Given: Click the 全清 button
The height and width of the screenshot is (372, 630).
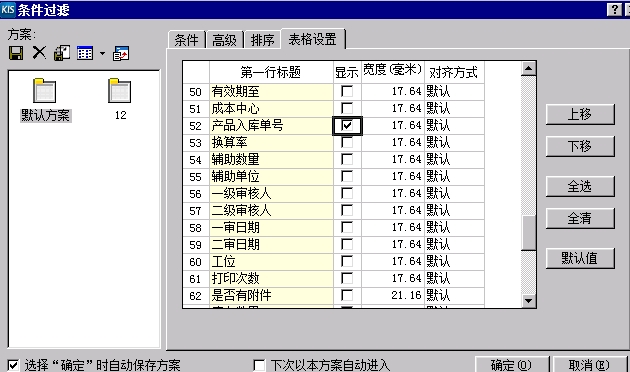Looking at the screenshot, I should click(x=580, y=219).
